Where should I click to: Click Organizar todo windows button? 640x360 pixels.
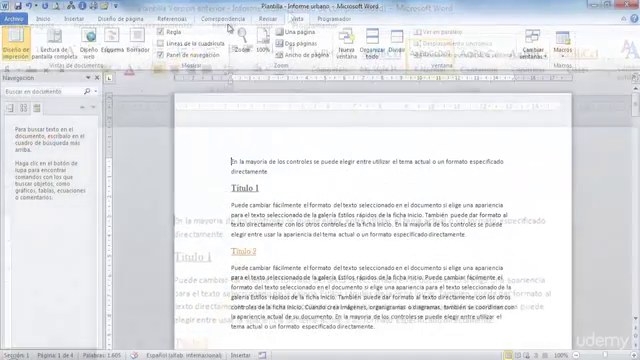pos(372,43)
